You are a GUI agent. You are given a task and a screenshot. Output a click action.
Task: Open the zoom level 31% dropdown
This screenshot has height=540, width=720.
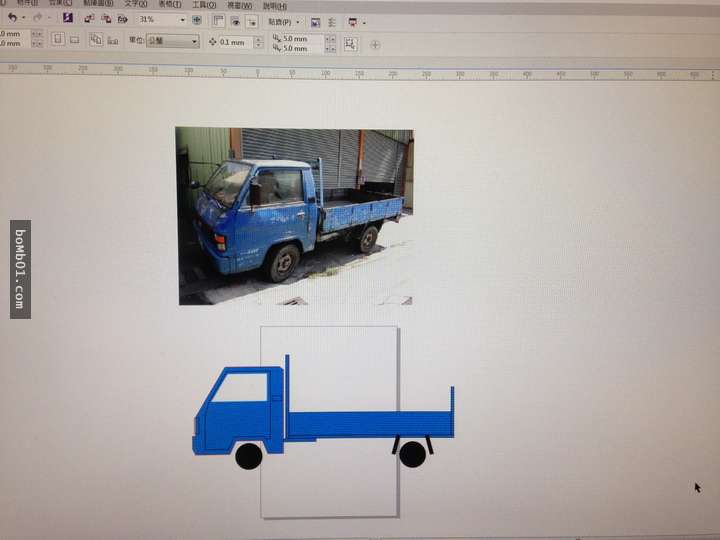click(x=182, y=20)
